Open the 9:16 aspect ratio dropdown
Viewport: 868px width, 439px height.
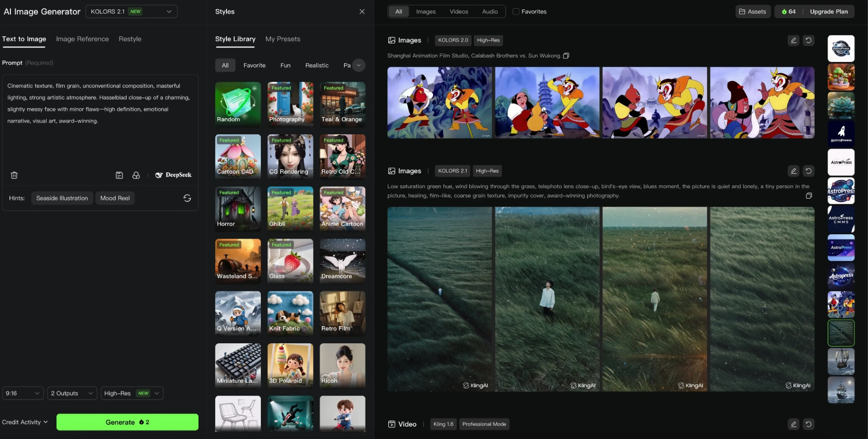[x=23, y=393]
